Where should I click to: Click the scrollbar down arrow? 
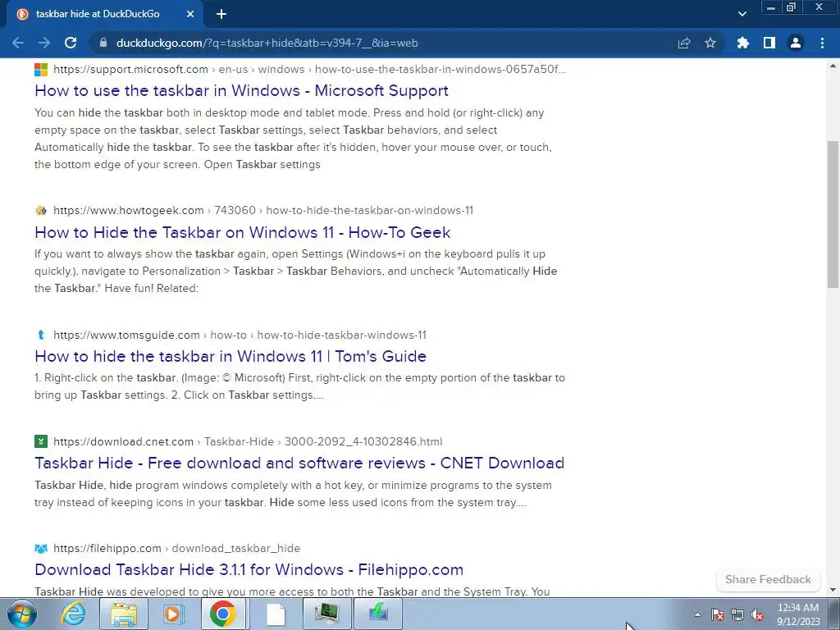(x=833, y=590)
